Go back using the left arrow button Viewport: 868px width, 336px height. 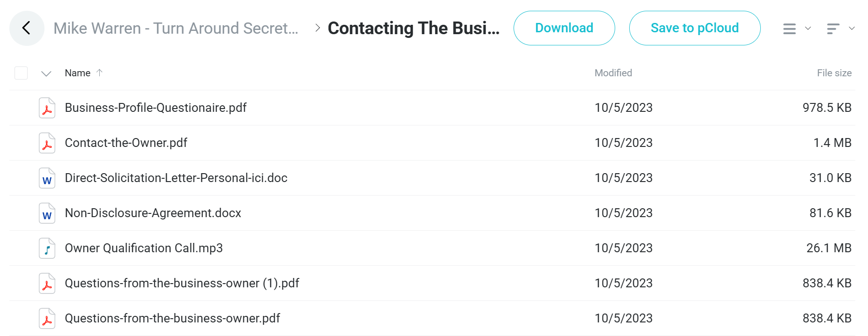pos(27,28)
